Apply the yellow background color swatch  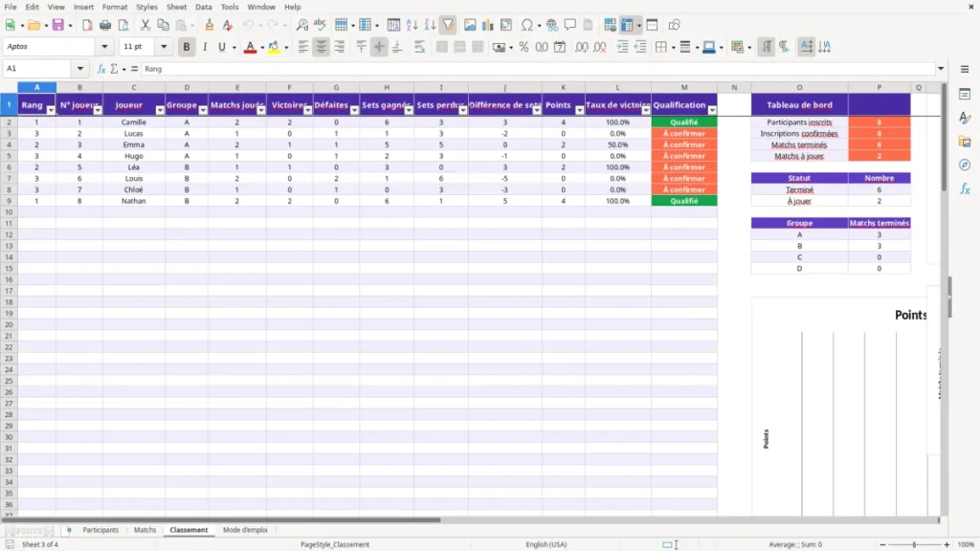tap(274, 47)
